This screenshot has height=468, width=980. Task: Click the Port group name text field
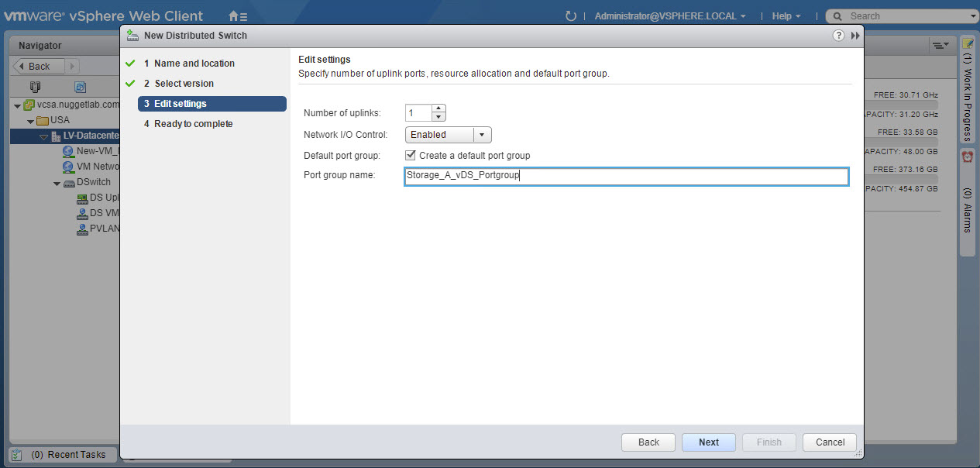coord(626,176)
